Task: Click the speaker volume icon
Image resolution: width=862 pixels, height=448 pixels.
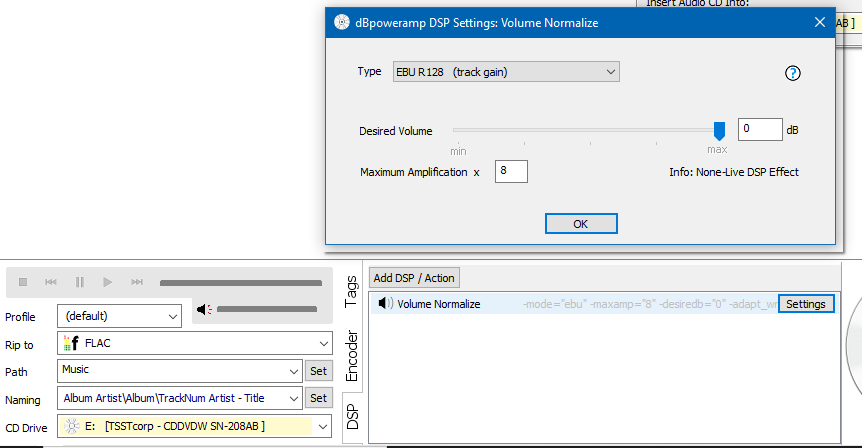Action: (x=204, y=310)
